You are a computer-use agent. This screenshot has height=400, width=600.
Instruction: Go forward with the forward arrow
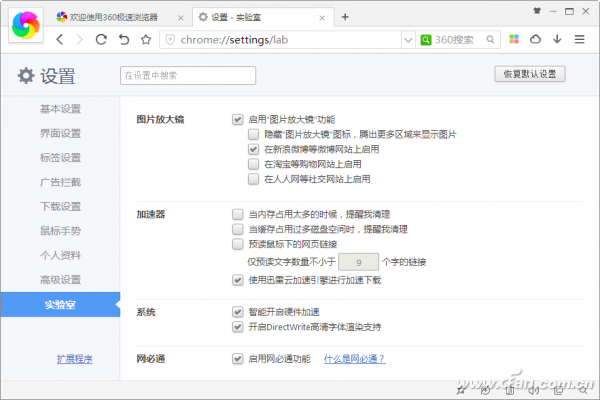click(x=80, y=39)
